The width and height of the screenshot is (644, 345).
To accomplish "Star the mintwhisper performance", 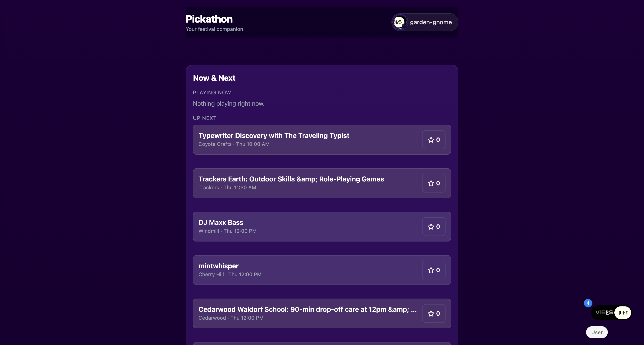I will click(x=434, y=270).
